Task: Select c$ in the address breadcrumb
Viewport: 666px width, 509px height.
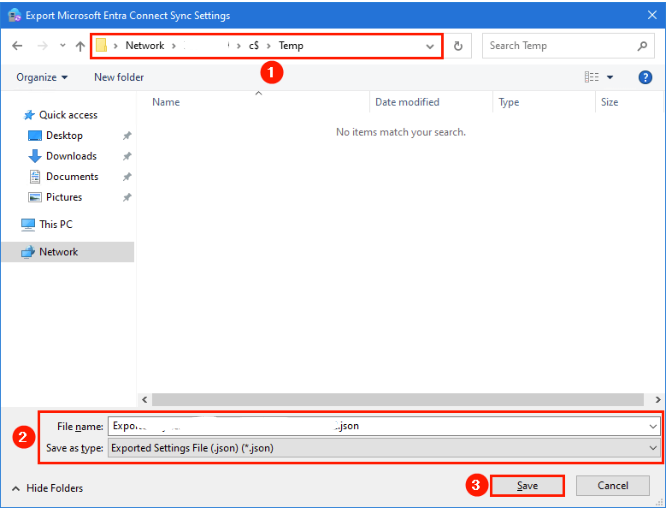Action: pos(254,45)
